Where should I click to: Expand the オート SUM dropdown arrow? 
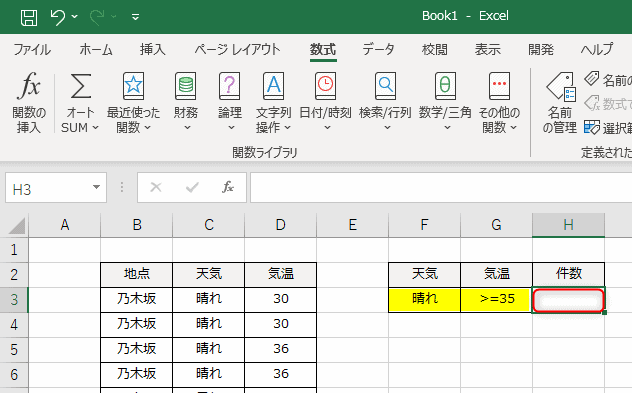pos(96,128)
